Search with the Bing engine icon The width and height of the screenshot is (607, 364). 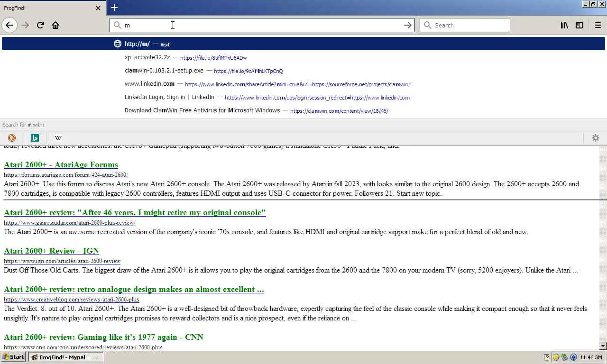pyautogui.click(x=35, y=138)
